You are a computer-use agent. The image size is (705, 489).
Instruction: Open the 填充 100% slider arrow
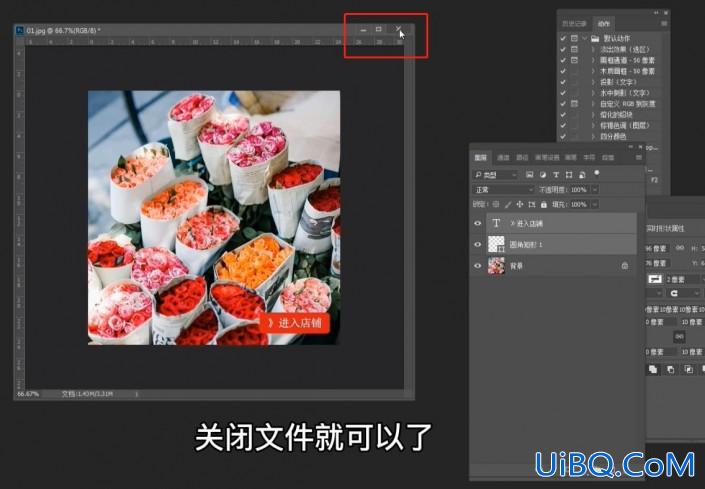tap(595, 204)
